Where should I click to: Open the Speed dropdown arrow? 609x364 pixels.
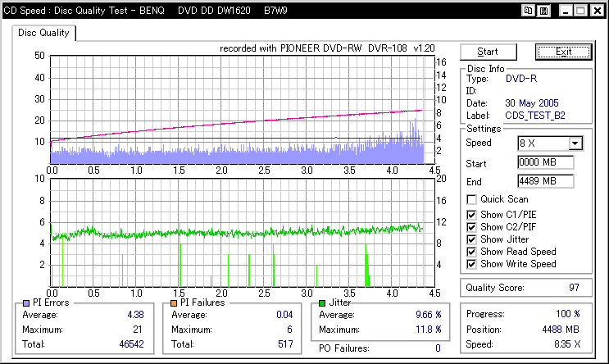(575, 143)
